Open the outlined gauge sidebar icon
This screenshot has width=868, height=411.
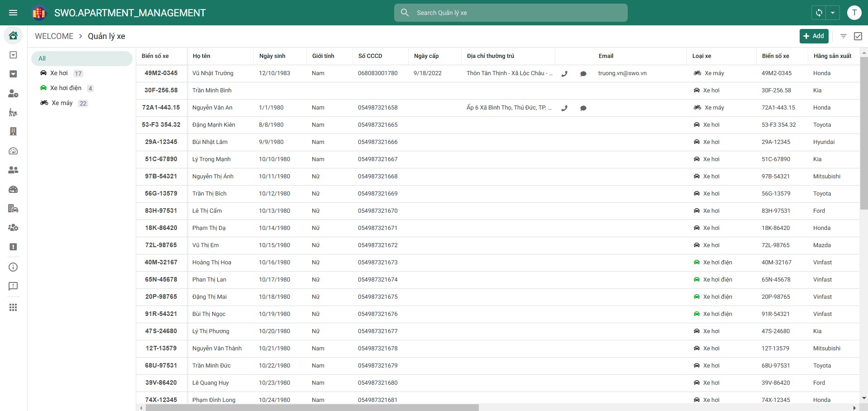point(13,151)
